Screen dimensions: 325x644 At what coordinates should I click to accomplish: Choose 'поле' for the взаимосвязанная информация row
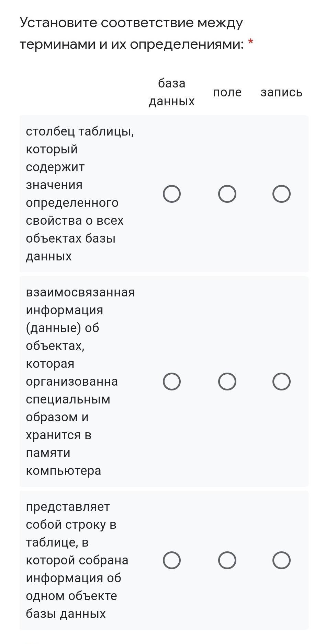point(227,382)
